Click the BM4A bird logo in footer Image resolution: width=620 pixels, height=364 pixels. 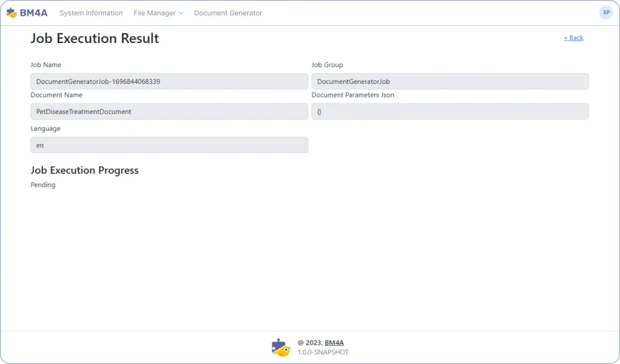[x=281, y=348]
